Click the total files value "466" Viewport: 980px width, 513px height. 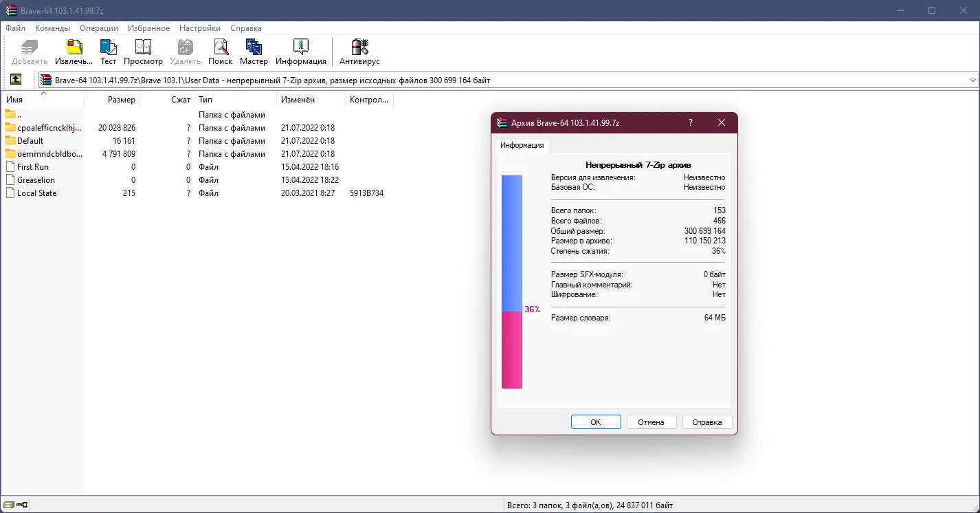point(720,221)
